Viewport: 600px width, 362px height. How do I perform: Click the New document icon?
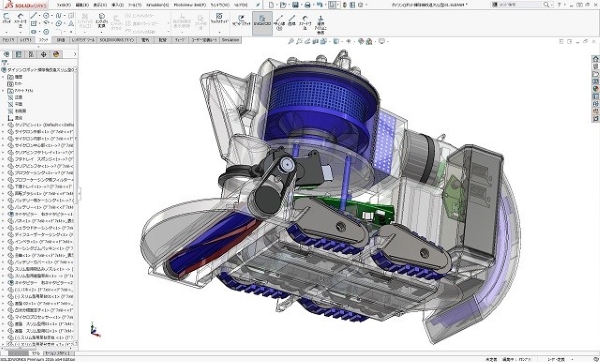point(271,5)
